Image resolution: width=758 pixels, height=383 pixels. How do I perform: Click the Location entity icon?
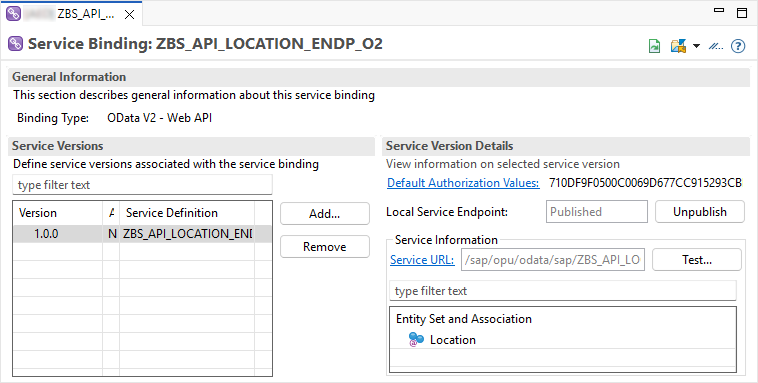pyautogui.click(x=416, y=339)
